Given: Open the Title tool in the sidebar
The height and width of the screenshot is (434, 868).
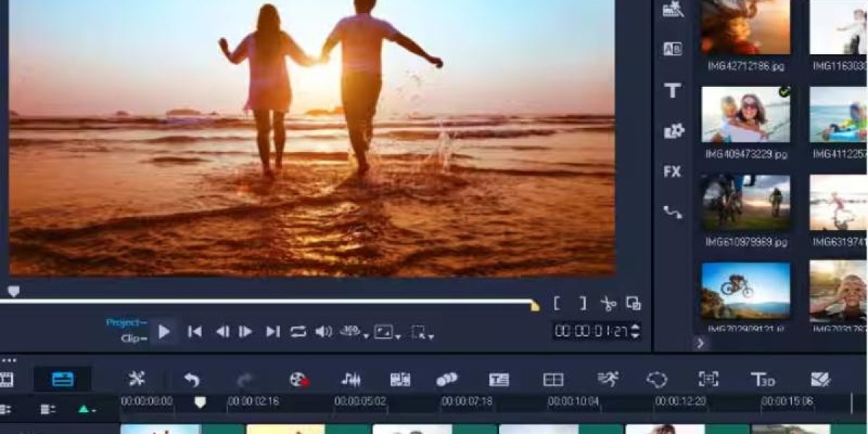Looking at the screenshot, I should click(673, 93).
